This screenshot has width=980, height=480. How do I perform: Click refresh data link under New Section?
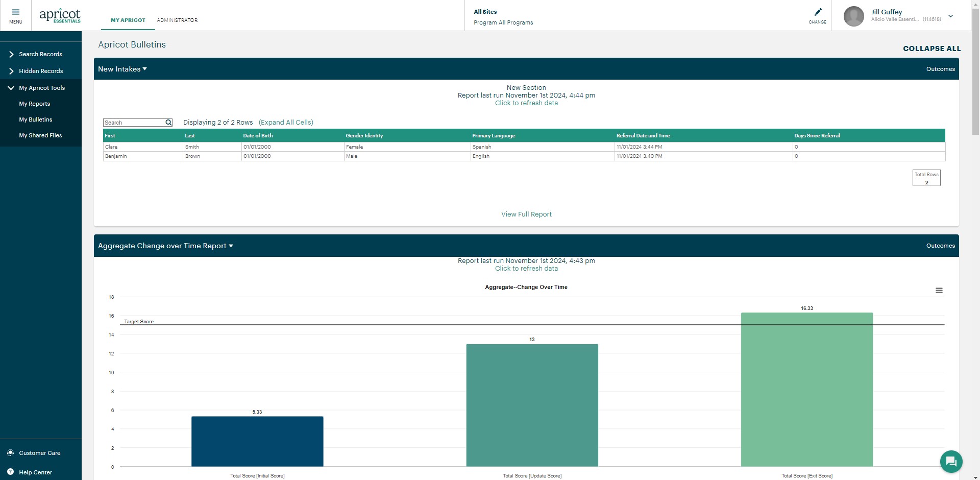click(526, 103)
